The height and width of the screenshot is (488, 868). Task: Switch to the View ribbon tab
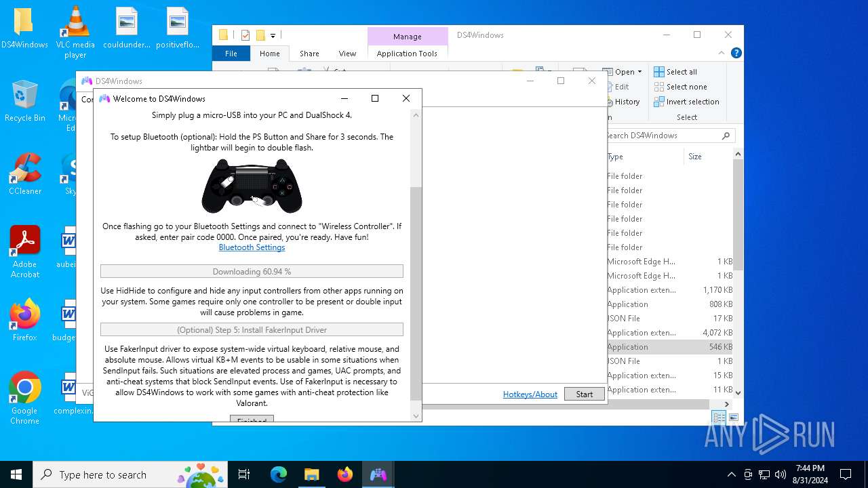click(x=347, y=54)
